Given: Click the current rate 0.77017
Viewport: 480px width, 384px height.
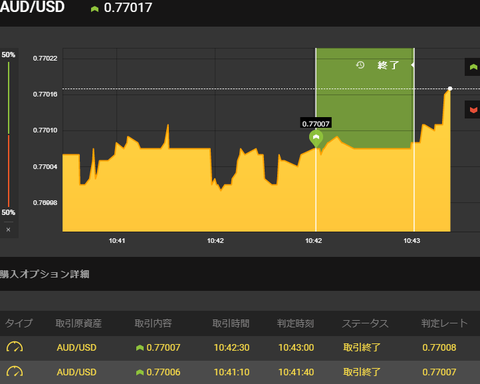Looking at the screenshot, I should click(x=128, y=8).
